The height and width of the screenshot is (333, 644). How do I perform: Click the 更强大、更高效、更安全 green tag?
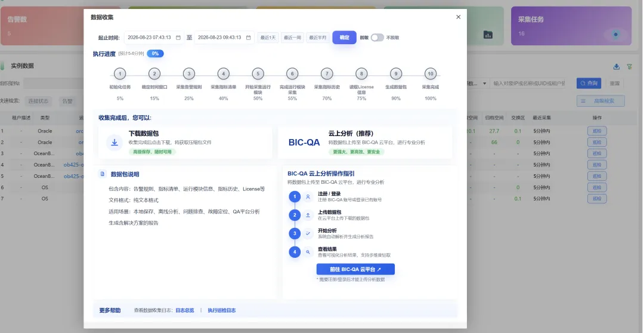[x=357, y=152]
